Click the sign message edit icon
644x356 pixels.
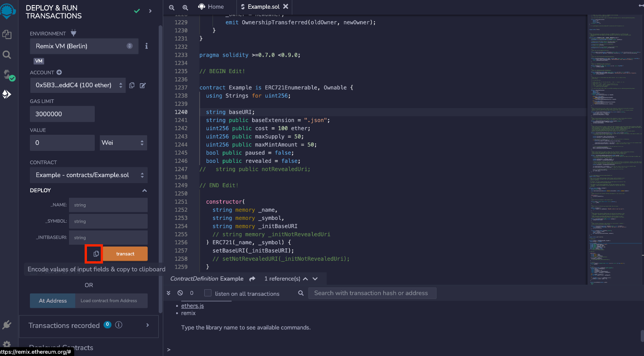point(143,85)
